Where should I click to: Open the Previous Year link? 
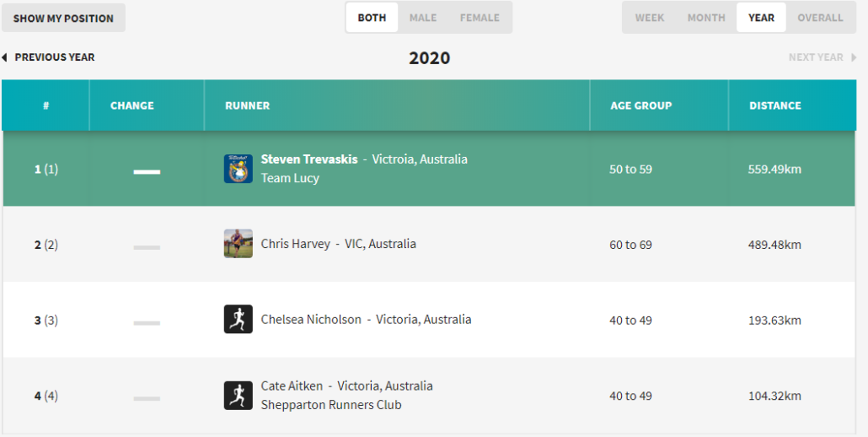pos(54,57)
